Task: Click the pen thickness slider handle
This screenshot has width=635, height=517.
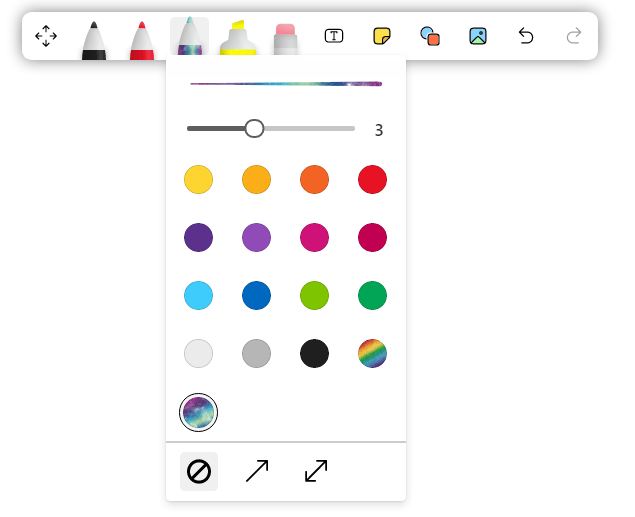Action: click(x=254, y=128)
